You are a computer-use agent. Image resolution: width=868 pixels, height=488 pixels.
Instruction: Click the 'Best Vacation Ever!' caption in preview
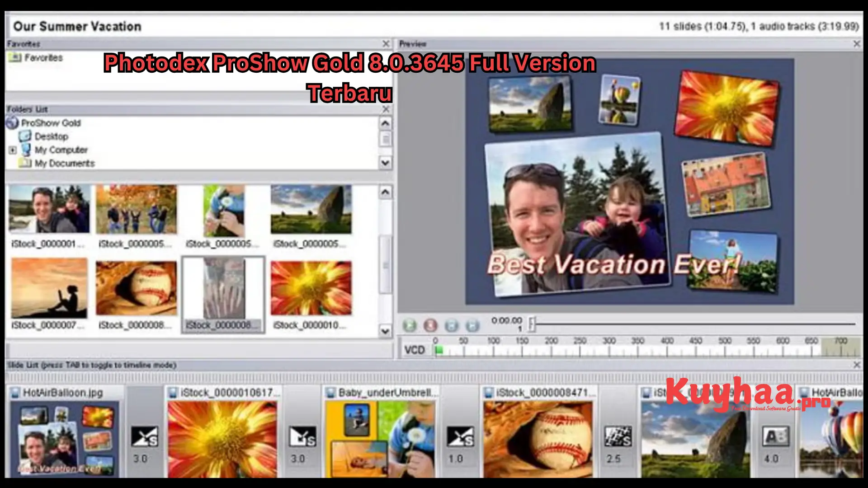(615, 264)
